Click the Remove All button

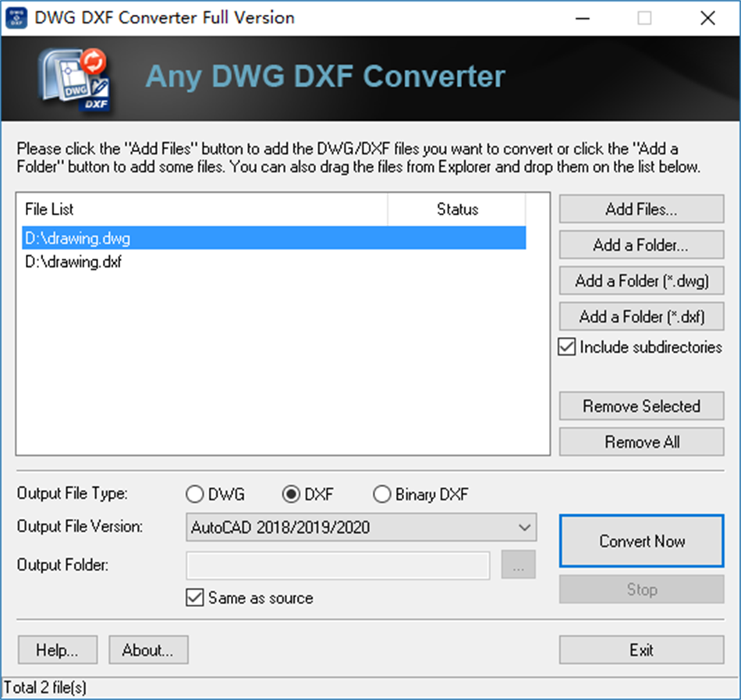tap(641, 442)
